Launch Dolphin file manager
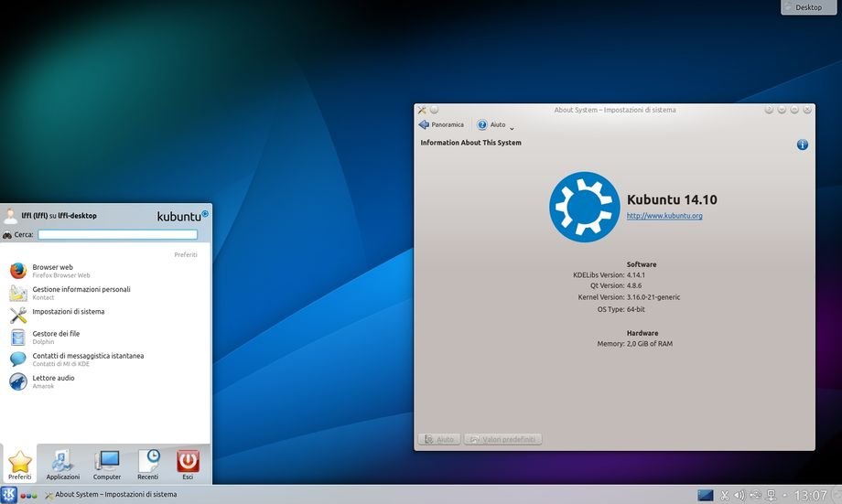Viewport: 842px width, 504px height. [x=56, y=338]
